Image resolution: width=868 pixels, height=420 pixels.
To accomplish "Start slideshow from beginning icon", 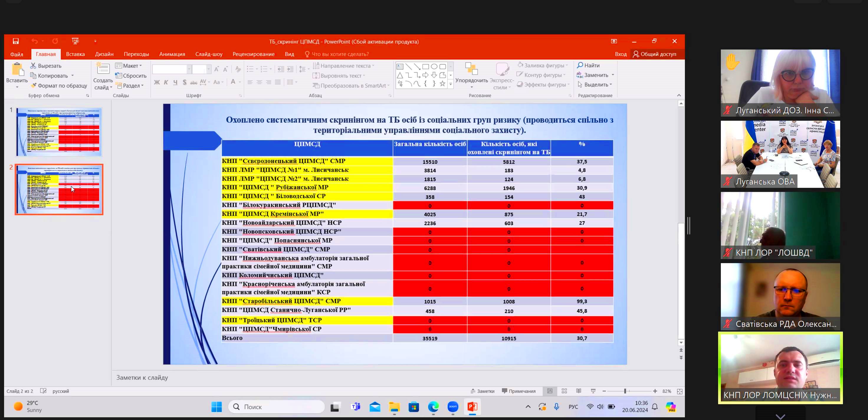I will 76,41.
